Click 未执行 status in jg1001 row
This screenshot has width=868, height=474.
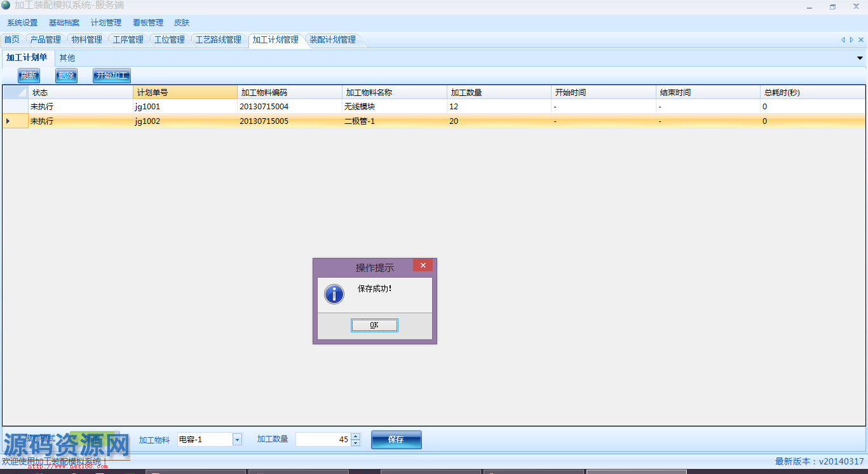tap(81, 107)
